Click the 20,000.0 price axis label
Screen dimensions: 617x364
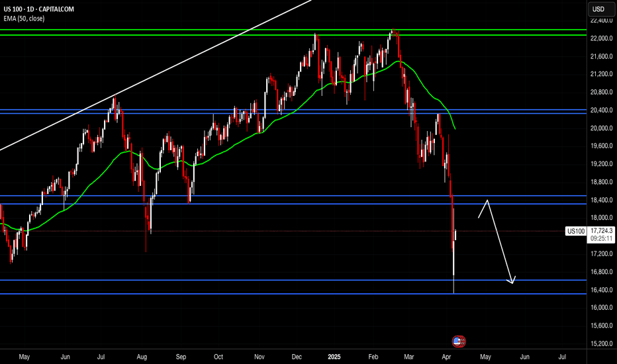point(602,128)
